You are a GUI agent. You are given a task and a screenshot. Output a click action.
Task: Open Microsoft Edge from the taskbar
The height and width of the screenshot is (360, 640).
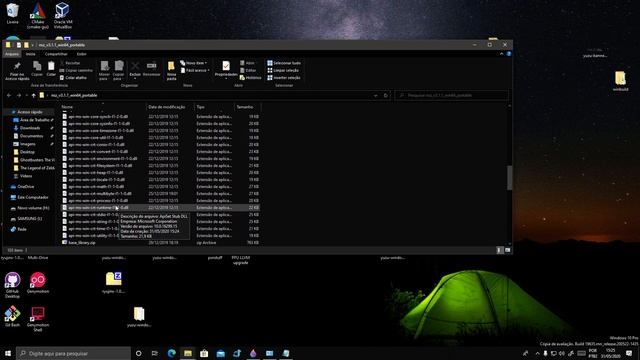(171, 353)
